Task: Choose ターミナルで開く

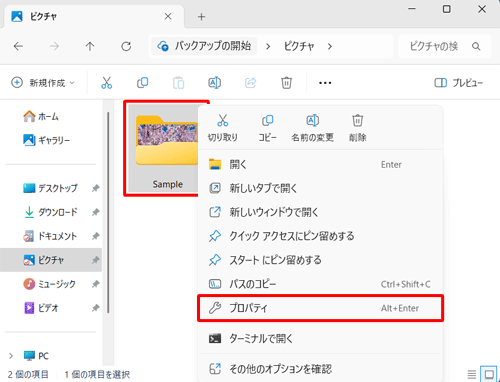Action: [x=321, y=338]
